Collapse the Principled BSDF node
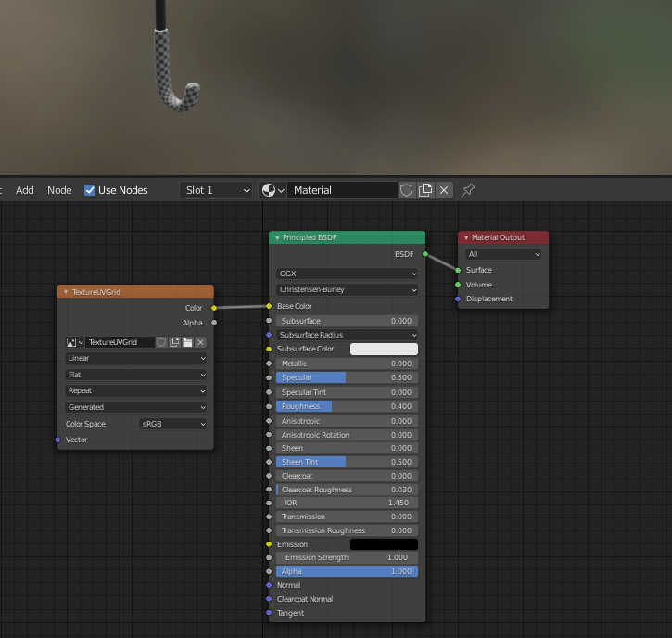672x638 pixels. click(277, 238)
